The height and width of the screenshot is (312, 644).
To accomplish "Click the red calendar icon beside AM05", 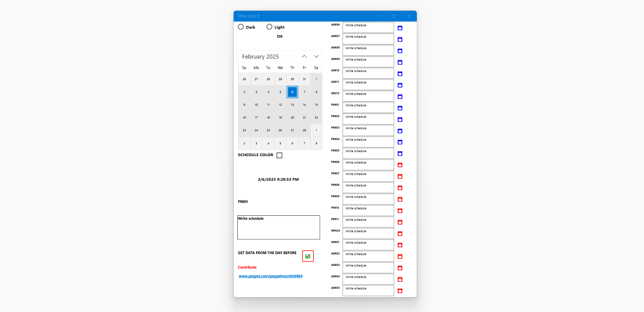I will pos(400,291).
